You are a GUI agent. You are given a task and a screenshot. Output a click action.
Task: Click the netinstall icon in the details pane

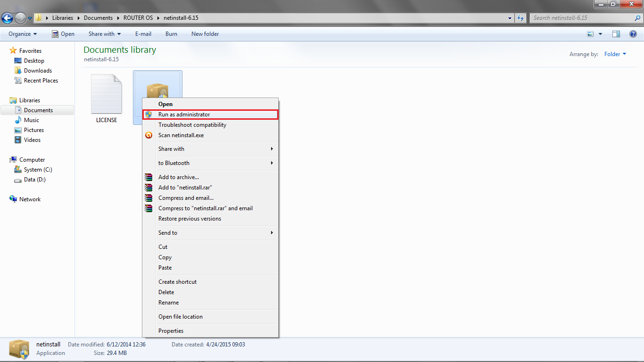point(19,348)
